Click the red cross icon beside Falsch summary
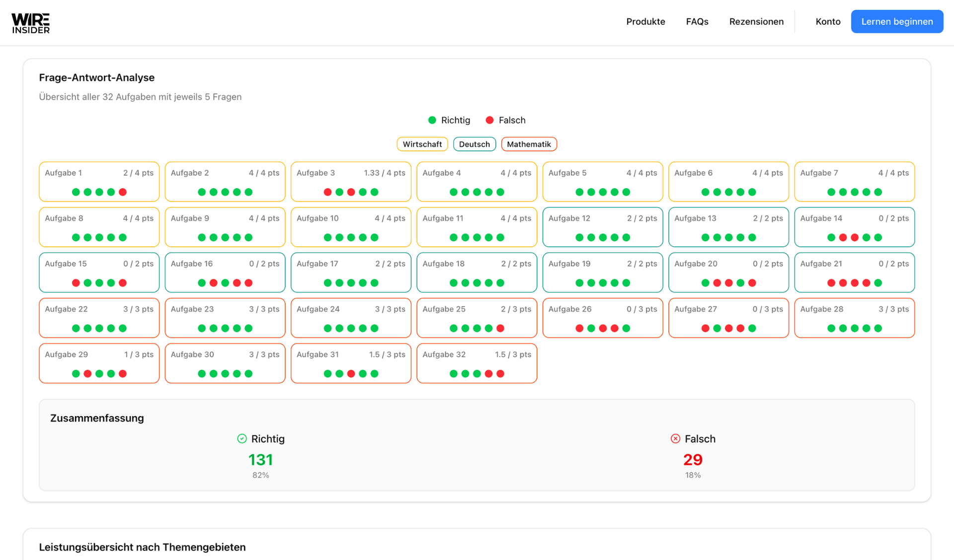 pyautogui.click(x=675, y=439)
